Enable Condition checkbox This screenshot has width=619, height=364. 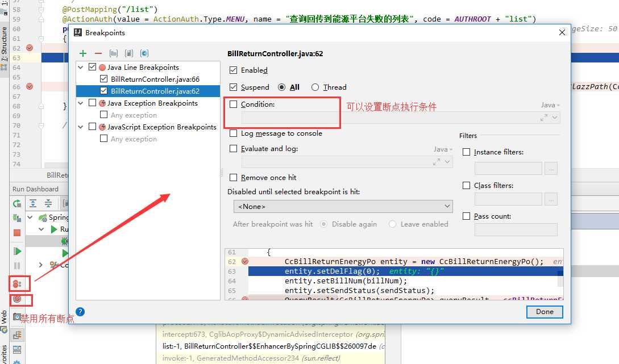coord(233,104)
